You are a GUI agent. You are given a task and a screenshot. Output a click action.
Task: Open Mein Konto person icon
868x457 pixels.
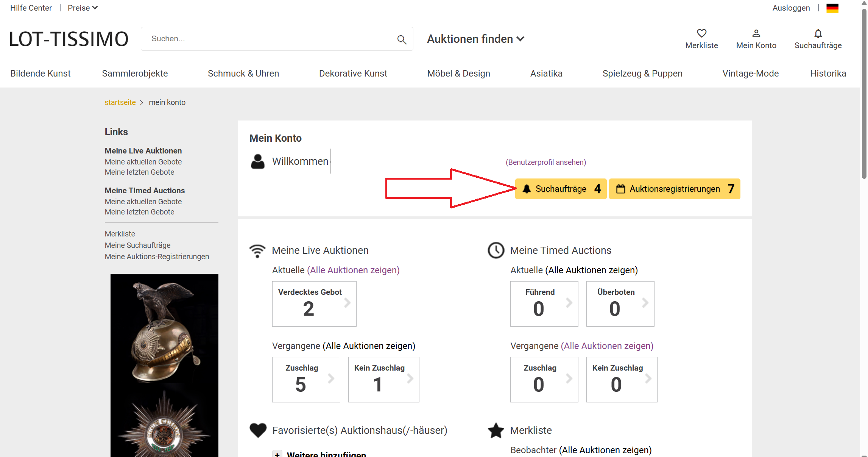click(x=756, y=33)
